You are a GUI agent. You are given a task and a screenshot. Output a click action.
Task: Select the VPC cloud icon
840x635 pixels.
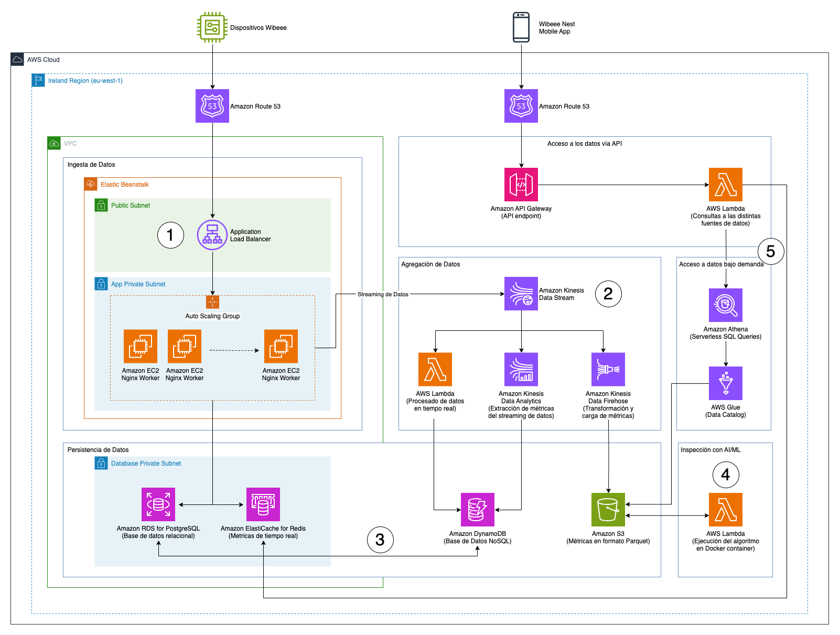pyautogui.click(x=54, y=143)
